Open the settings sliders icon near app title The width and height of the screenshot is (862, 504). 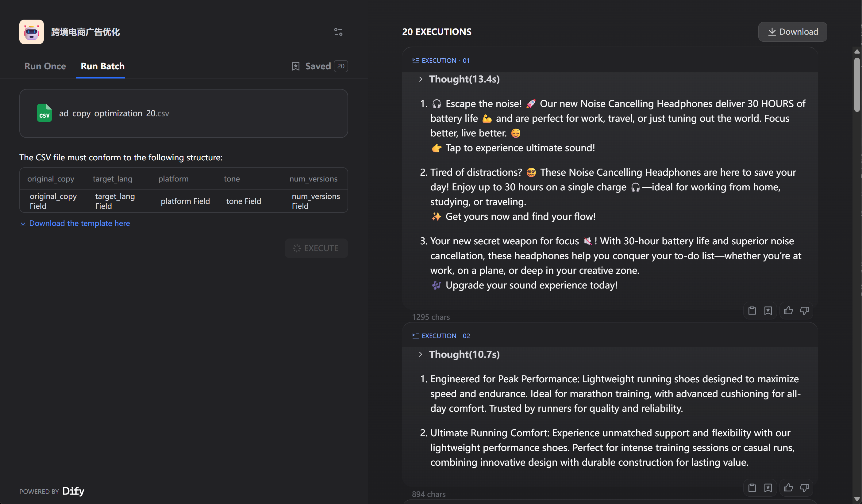click(338, 32)
